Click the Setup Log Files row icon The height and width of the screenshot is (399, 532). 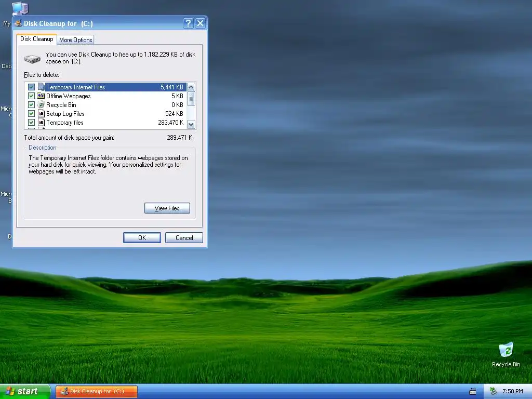(x=41, y=113)
